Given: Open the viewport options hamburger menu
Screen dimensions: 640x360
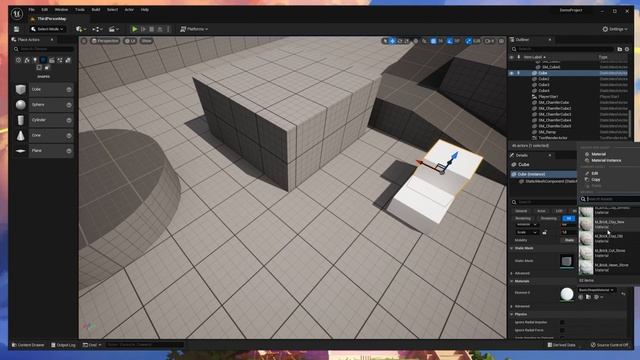Looking at the screenshot, I should [84, 41].
